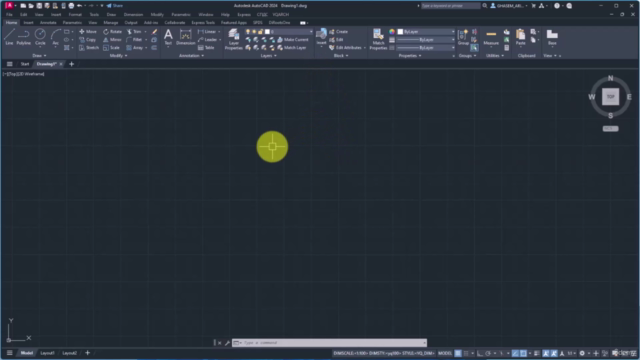Toggle drawing grid display in status bar
Viewport: 640px width, 360px height.
[x=458, y=353]
